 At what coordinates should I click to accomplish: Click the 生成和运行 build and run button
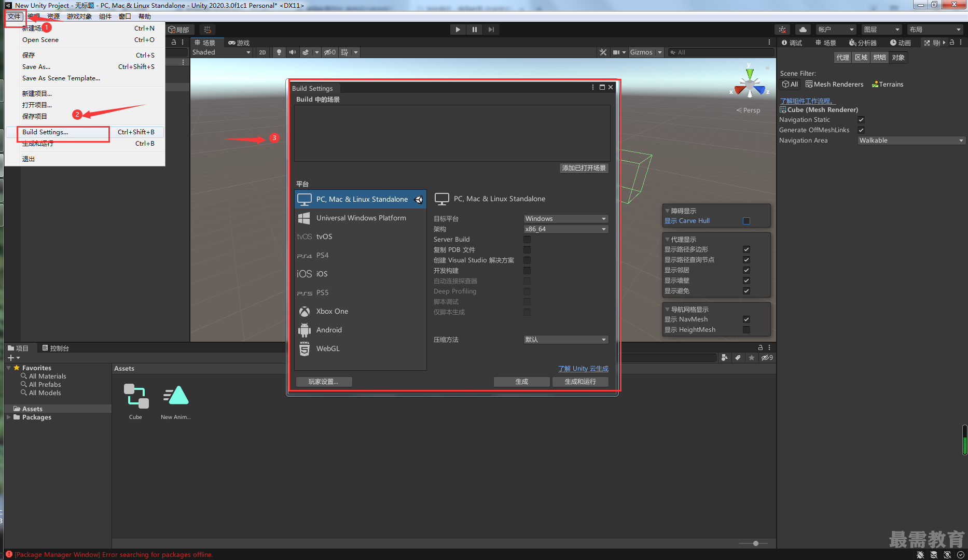click(x=580, y=382)
